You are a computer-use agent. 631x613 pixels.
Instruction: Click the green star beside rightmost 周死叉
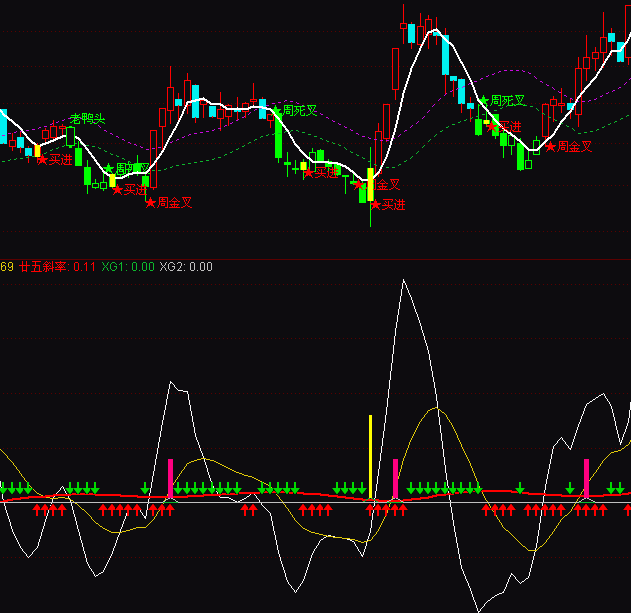[x=484, y=101]
